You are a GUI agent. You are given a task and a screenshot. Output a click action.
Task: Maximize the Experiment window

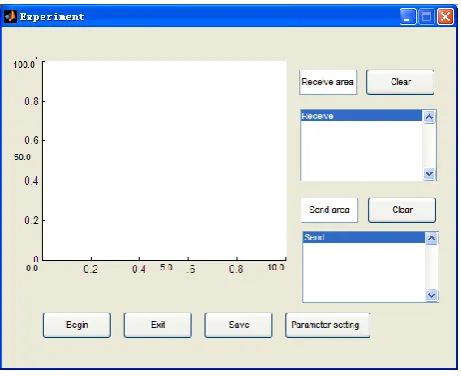click(x=427, y=16)
